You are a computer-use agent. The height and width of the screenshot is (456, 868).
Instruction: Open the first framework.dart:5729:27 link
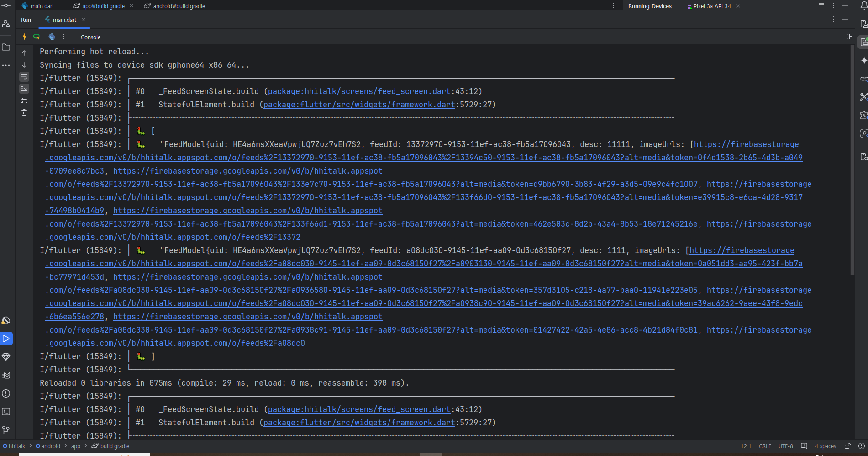tap(359, 105)
